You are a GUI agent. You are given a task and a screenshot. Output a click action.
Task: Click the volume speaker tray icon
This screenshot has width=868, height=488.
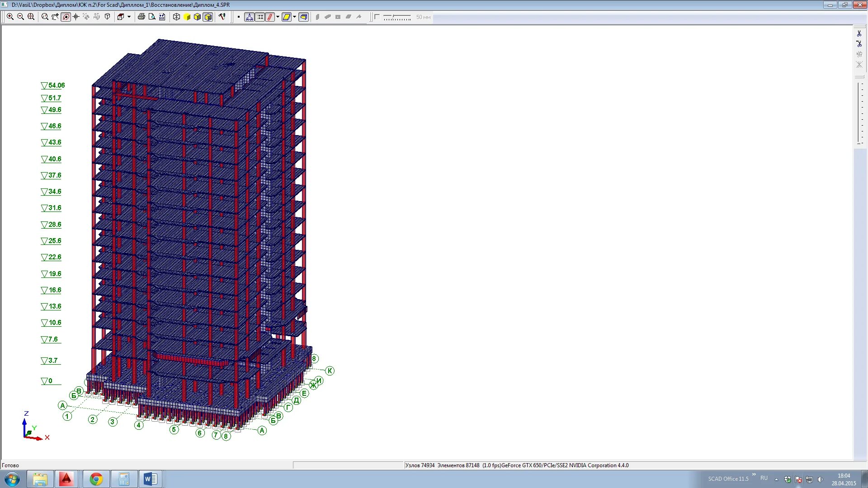pyautogui.click(x=820, y=479)
